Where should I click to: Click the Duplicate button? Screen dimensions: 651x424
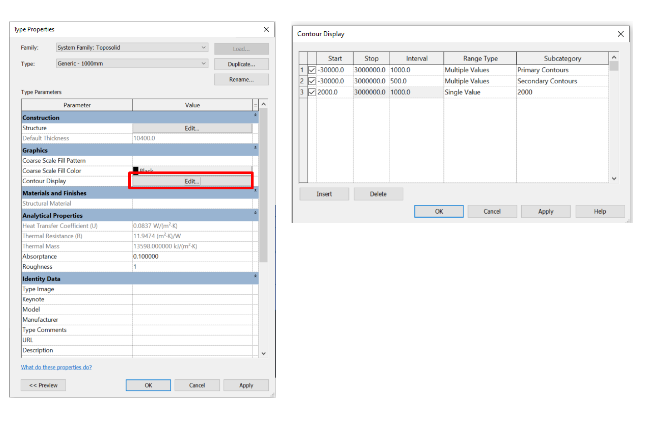(x=241, y=64)
